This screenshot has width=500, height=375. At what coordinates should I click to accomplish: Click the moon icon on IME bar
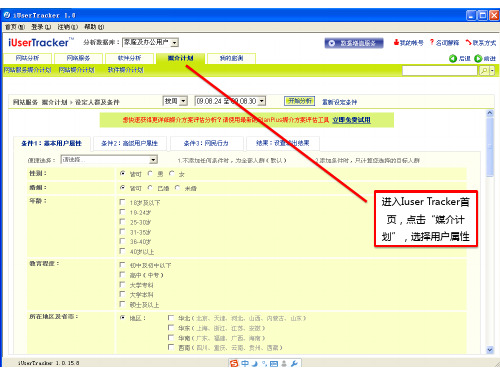(x=255, y=363)
